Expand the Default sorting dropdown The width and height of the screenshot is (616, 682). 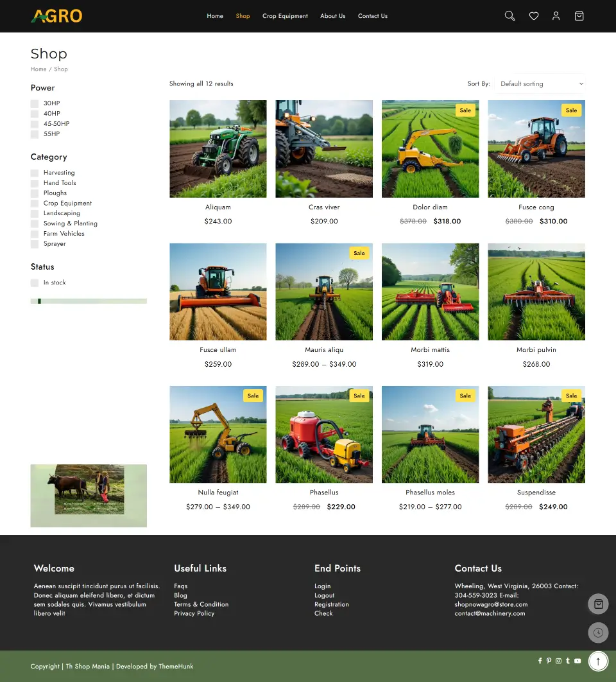tap(541, 84)
